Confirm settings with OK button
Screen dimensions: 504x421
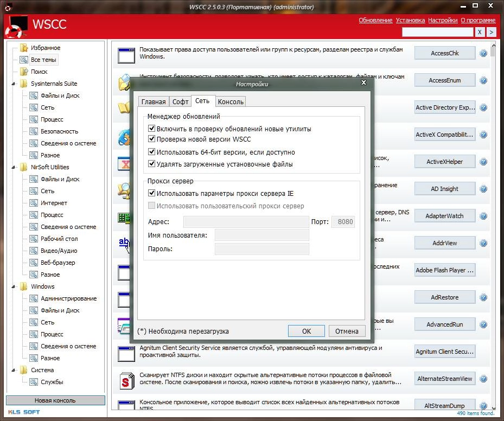click(x=307, y=331)
